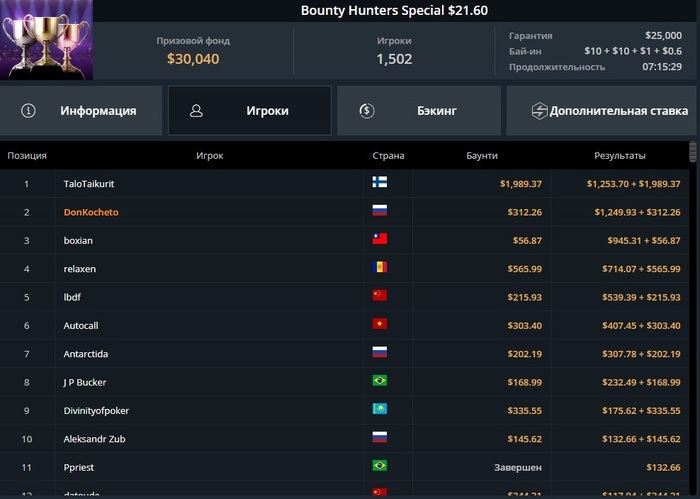Select player Autocall

tap(81, 326)
